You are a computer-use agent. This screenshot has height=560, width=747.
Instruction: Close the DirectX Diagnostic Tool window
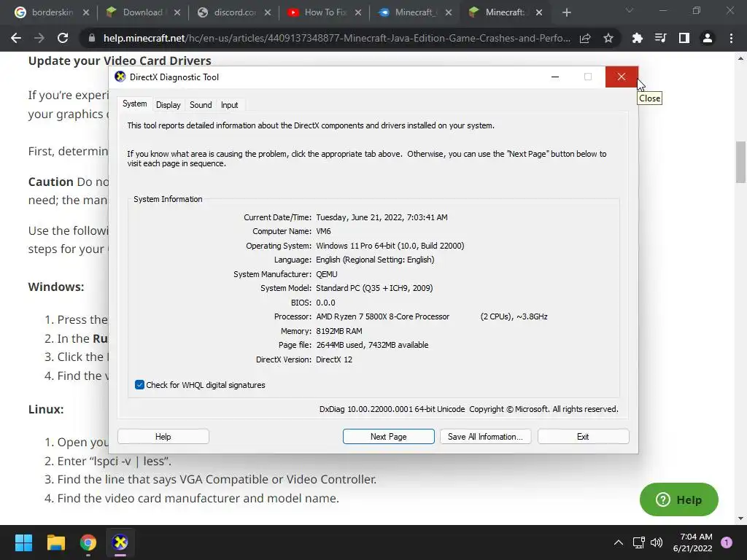click(x=622, y=77)
